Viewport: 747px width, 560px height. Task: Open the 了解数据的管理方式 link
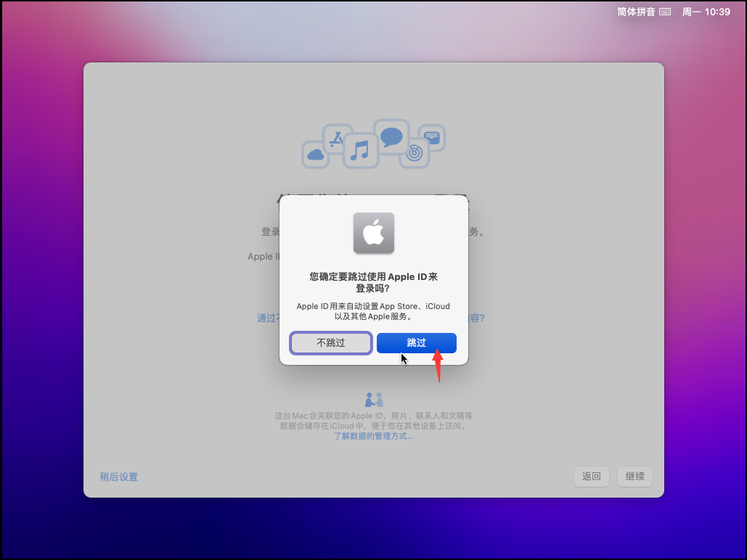click(x=373, y=436)
